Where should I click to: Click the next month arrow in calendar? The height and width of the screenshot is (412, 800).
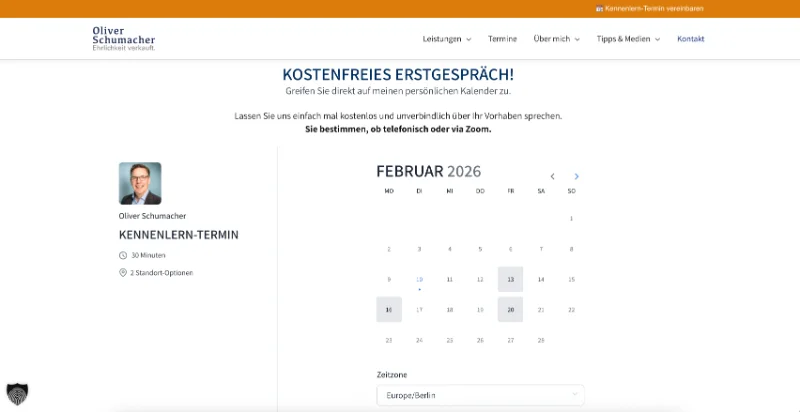(x=576, y=177)
